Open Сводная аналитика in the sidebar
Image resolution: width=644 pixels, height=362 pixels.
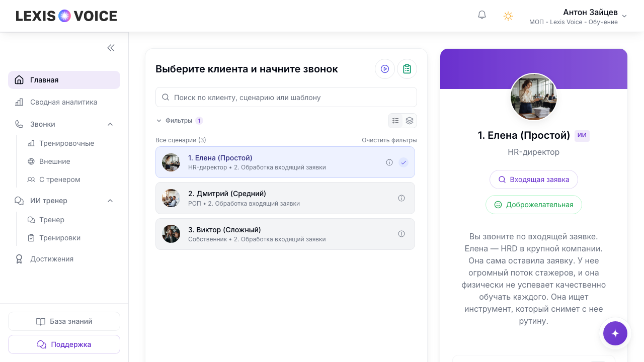pyautogui.click(x=64, y=102)
